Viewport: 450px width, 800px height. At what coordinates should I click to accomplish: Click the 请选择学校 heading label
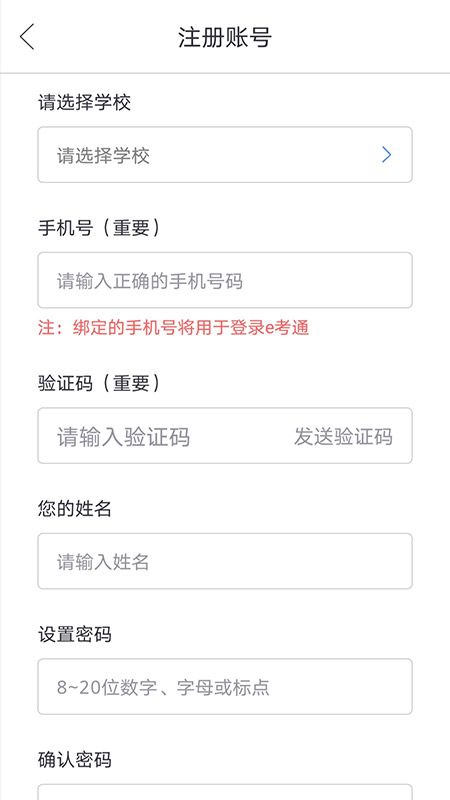click(x=85, y=103)
